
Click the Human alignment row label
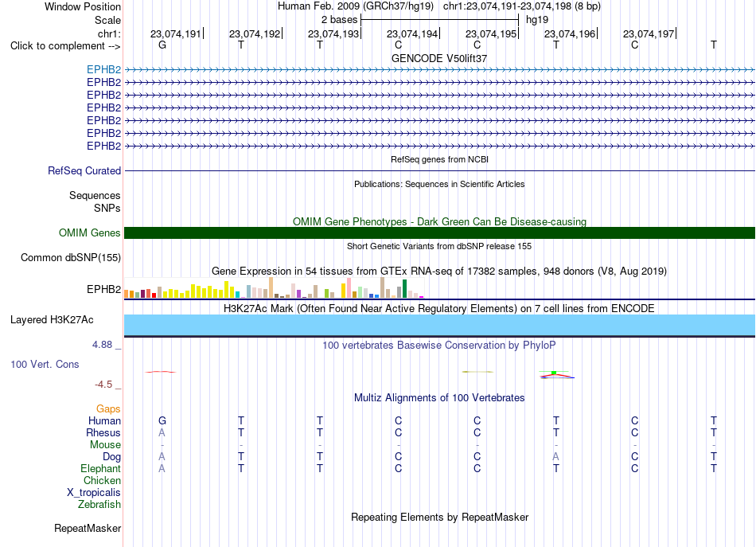[104, 420]
